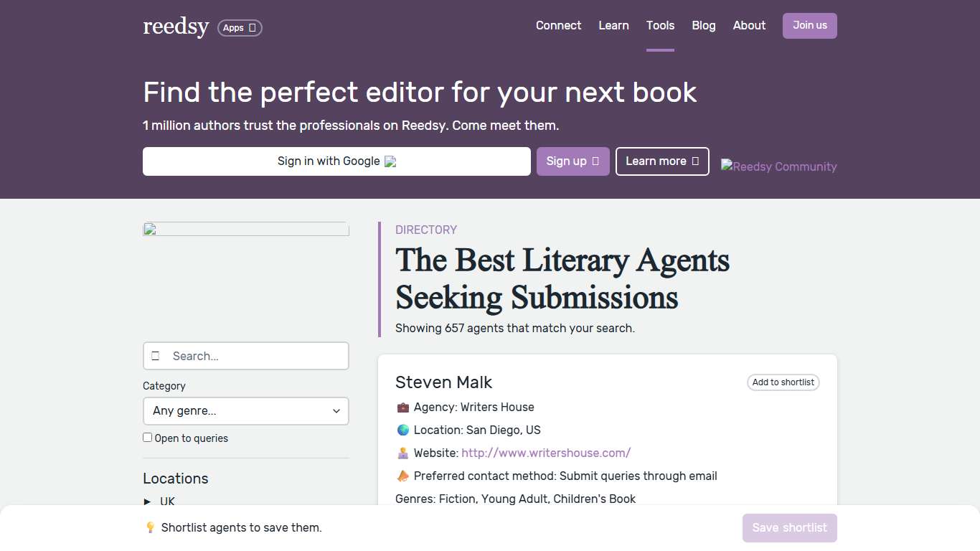Open the Any genre category dropdown
980x551 pixels.
point(246,410)
